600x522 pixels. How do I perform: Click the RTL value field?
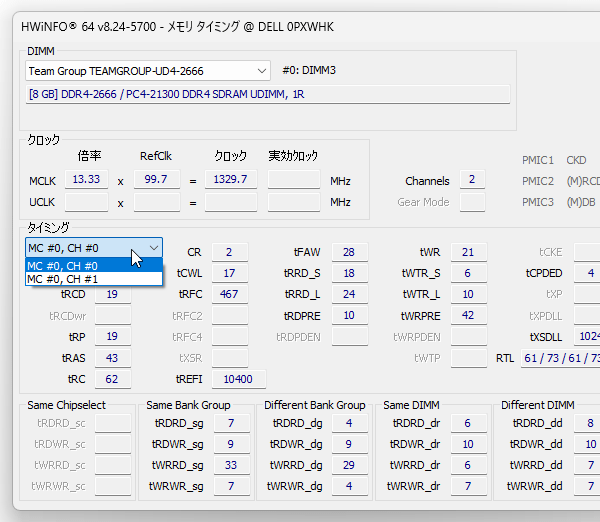click(560, 358)
